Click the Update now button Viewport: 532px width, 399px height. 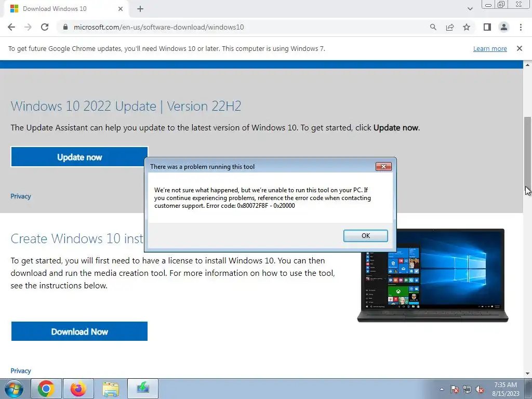79,157
